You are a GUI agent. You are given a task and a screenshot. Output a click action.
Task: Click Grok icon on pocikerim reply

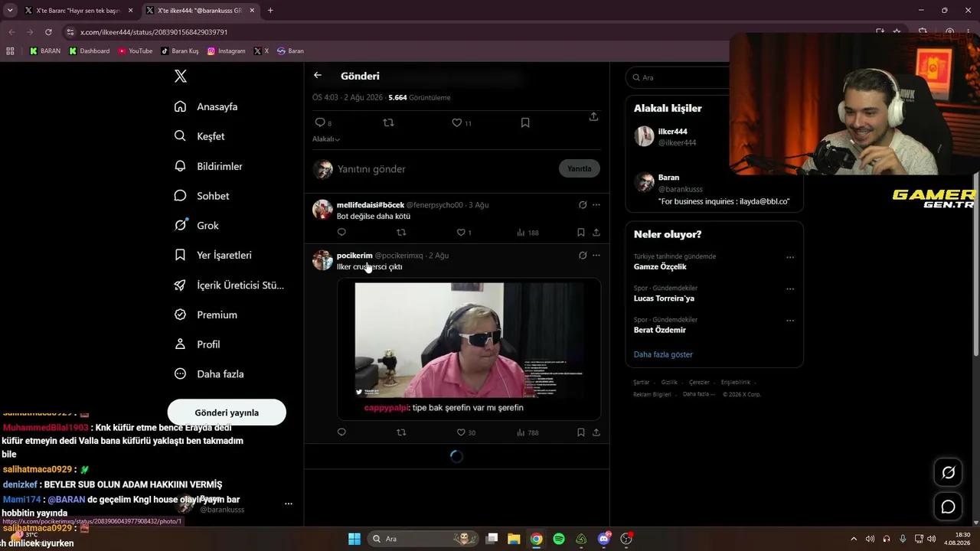click(x=583, y=256)
